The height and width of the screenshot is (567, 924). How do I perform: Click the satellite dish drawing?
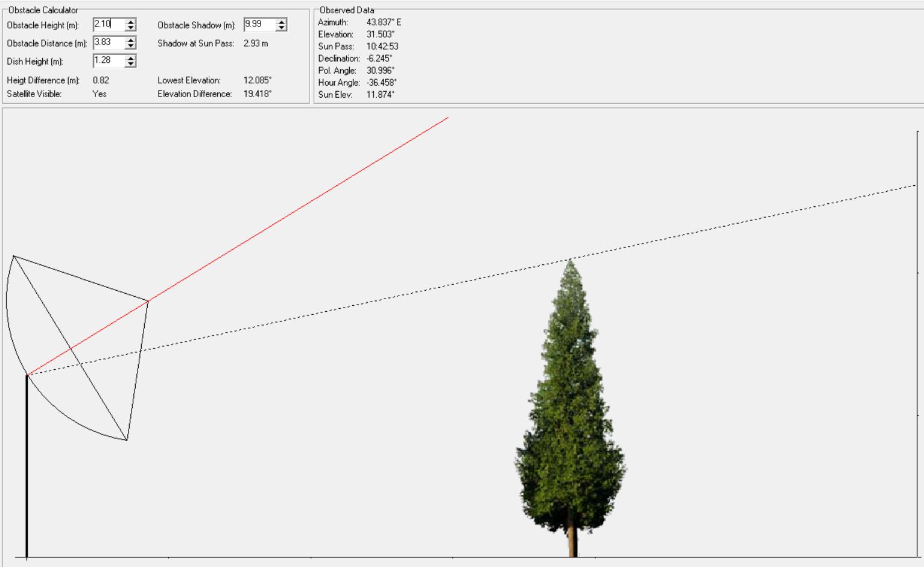[77, 348]
